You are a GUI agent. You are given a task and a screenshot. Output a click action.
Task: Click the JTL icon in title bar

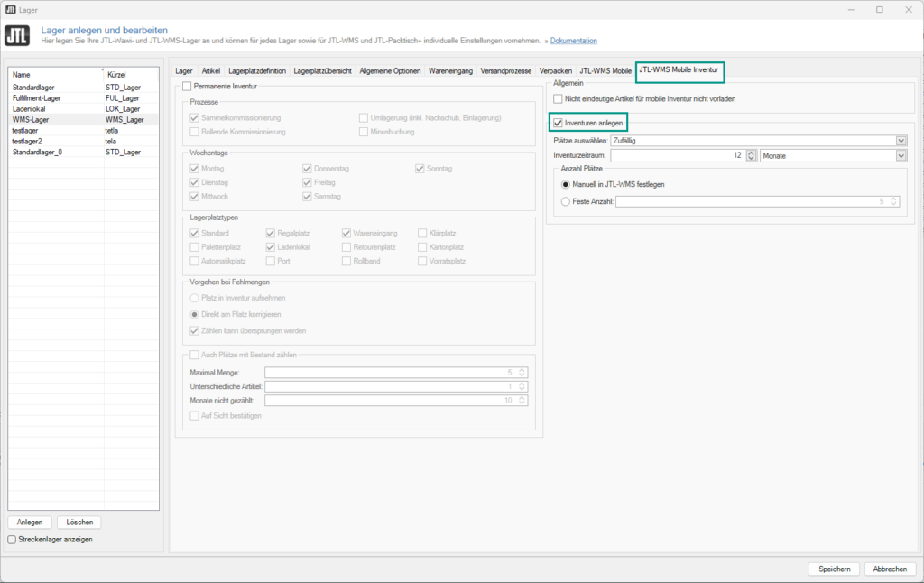point(9,9)
